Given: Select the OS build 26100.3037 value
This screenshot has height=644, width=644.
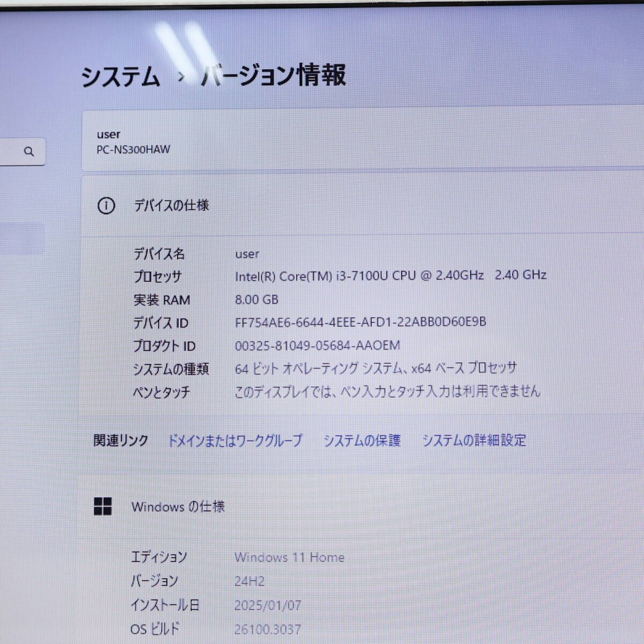Looking at the screenshot, I should point(268,629).
